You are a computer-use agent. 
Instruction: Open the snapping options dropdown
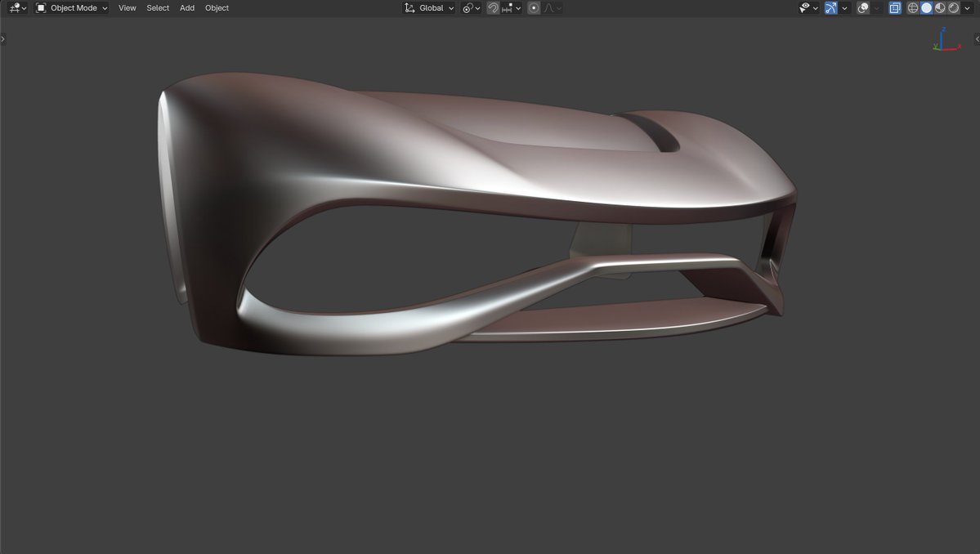[518, 7]
